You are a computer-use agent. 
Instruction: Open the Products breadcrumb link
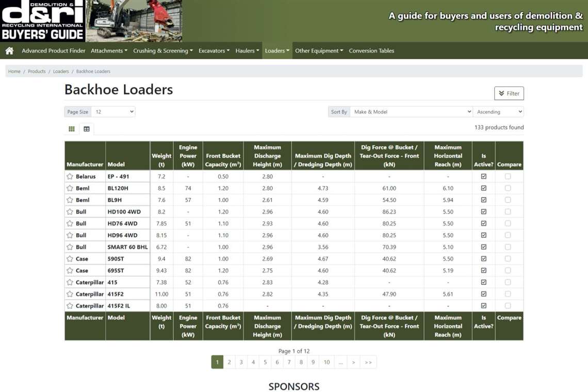point(37,71)
